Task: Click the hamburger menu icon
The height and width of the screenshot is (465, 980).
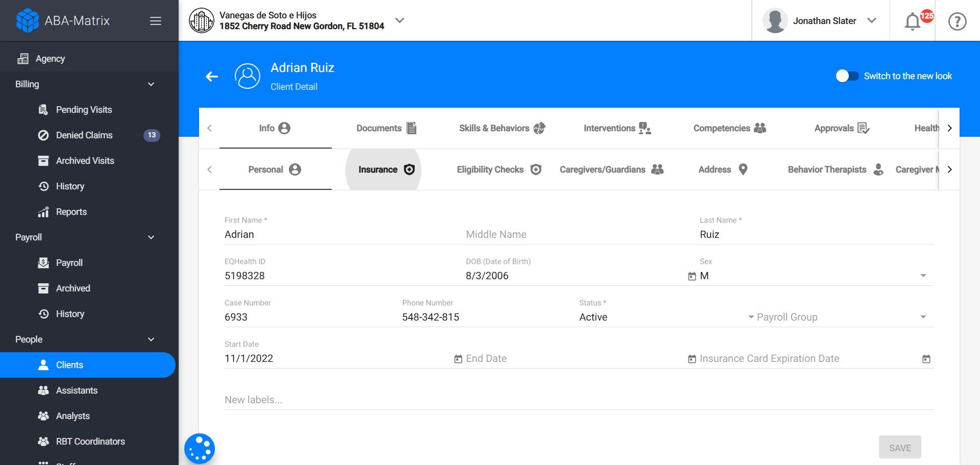Action: coord(156,21)
